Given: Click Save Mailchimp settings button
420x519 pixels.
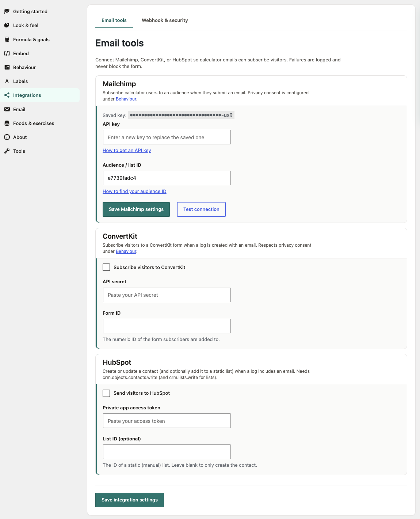Looking at the screenshot, I should click(136, 209).
